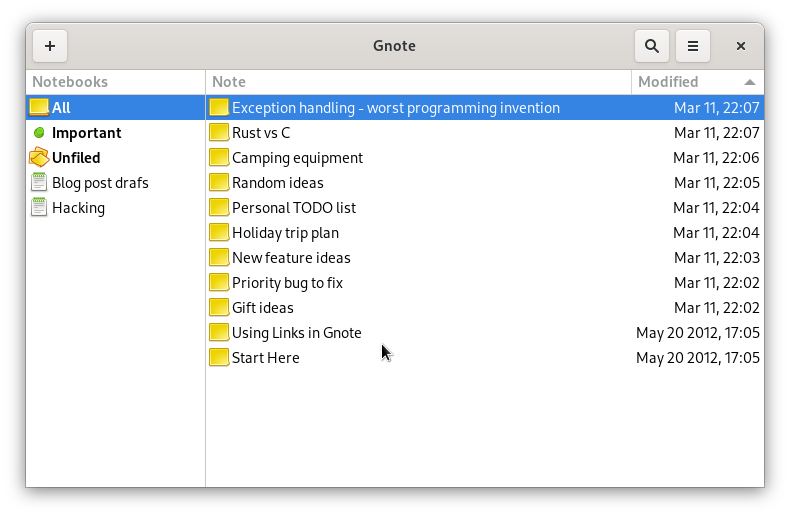Open the Holiday trip plan note

click(485, 233)
